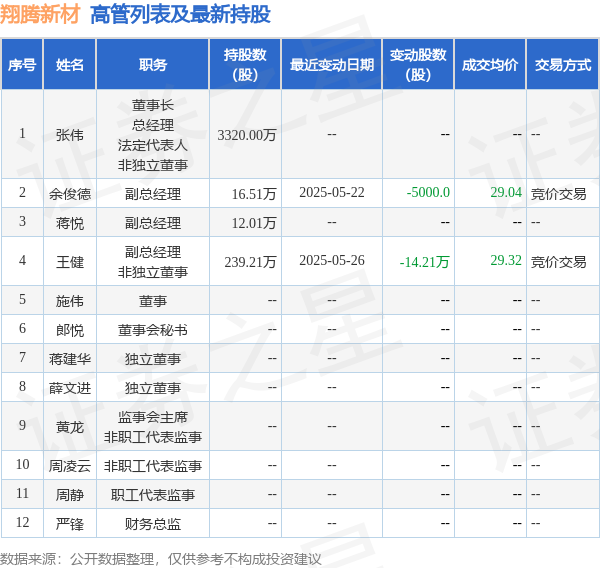Select the 变动股数(股) column header

[418, 65]
